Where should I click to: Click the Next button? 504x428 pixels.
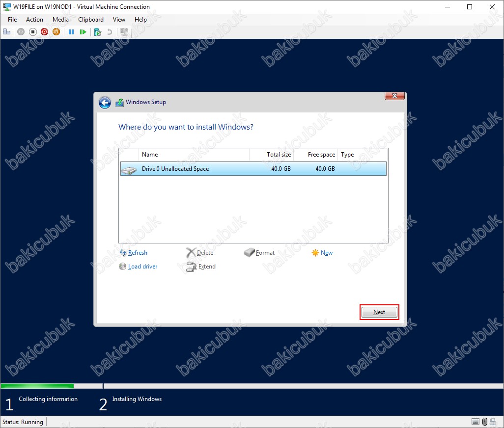click(x=379, y=312)
